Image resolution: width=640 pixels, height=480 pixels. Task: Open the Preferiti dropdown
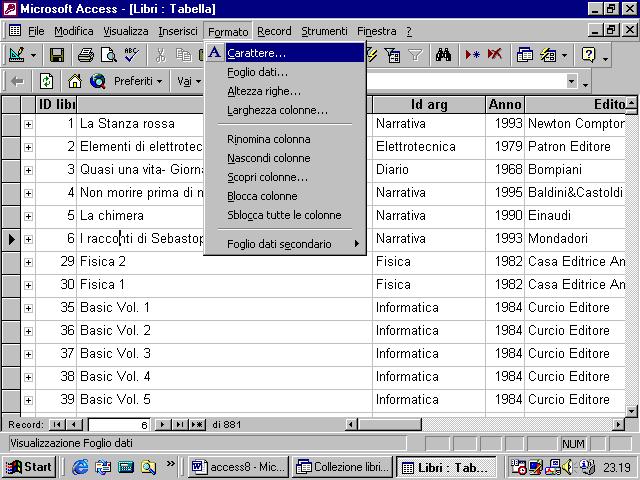coord(138,81)
